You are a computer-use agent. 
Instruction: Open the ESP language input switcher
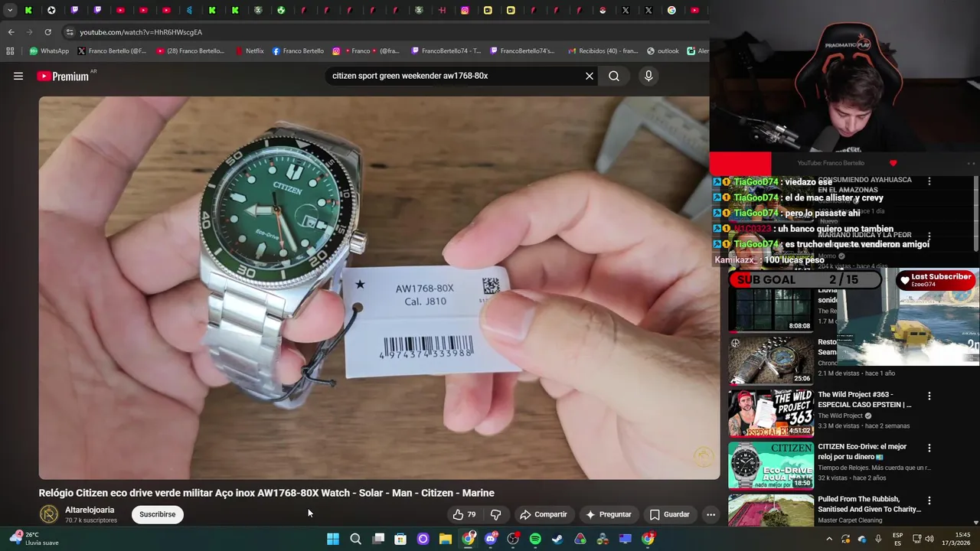[x=897, y=540]
